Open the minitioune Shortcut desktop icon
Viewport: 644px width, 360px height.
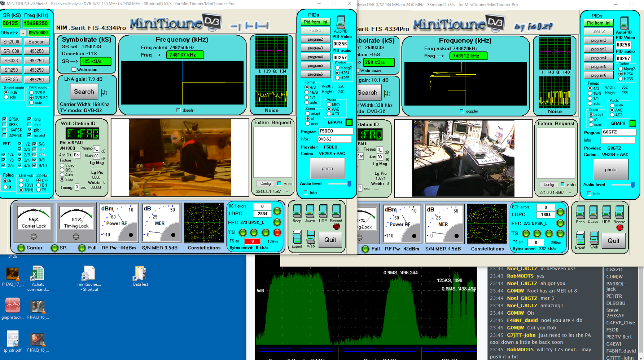pos(89,279)
